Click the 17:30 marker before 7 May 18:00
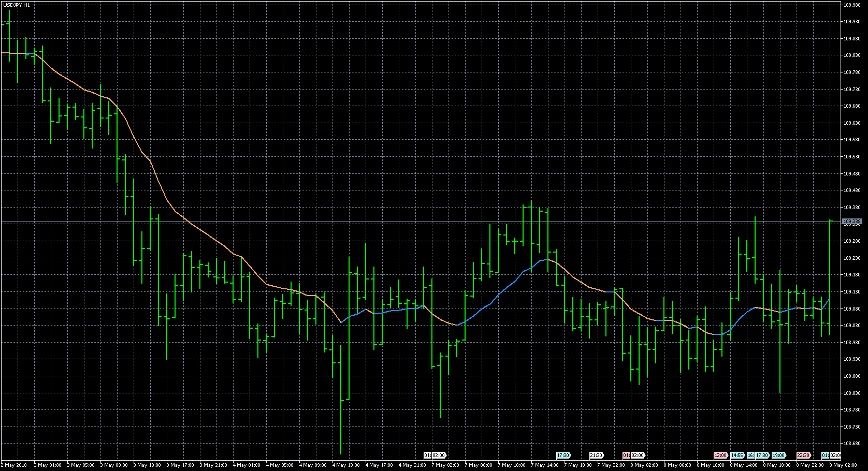The image size is (868, 471). [x=563, y=455]
